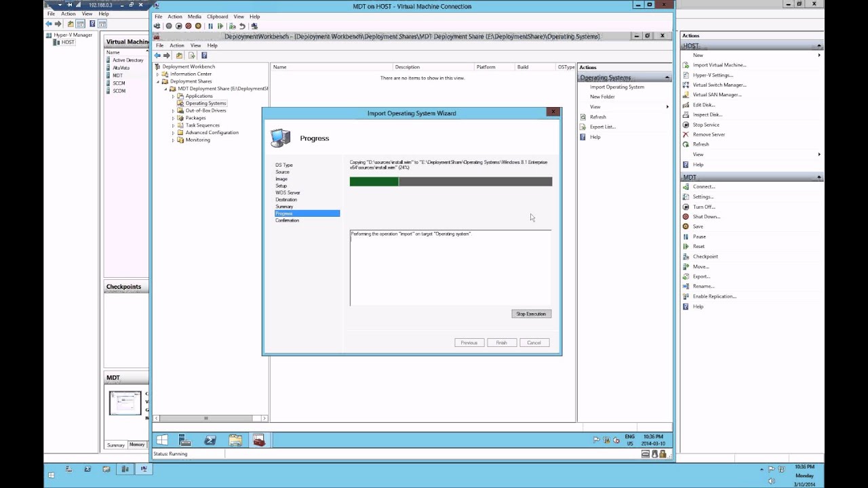Click the host Windows Start button

pyautogui.click(x=51, y=475)
